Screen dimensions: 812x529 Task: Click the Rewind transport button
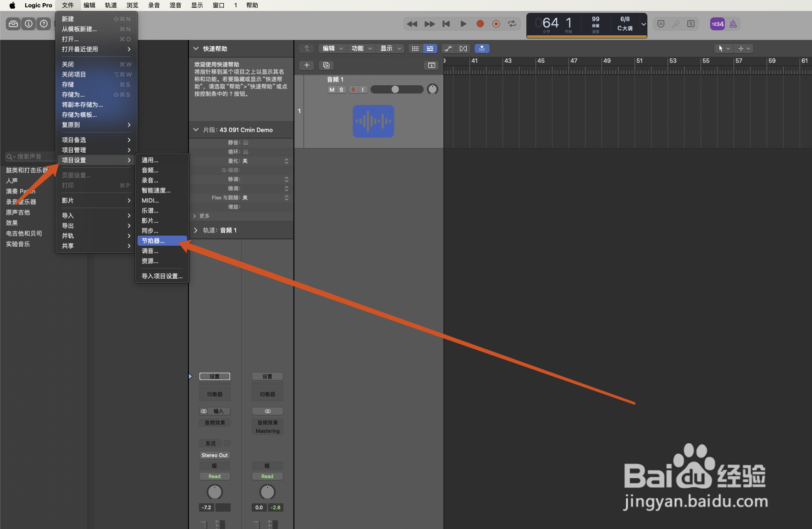(412, 24)
